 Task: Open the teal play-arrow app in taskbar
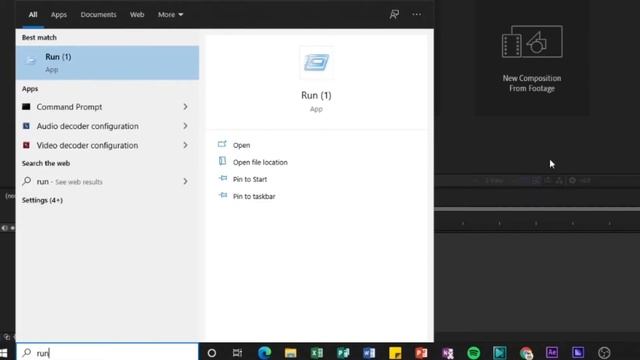[x=500, y=353]
